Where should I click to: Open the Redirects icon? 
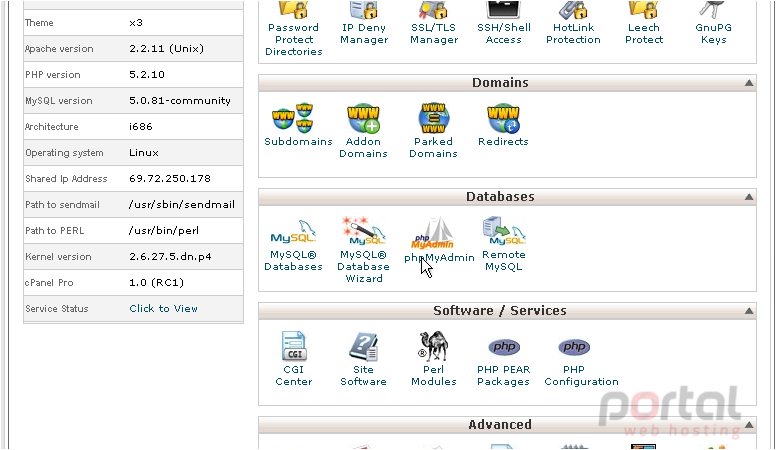pyautogui.click(x=503, y=118)
